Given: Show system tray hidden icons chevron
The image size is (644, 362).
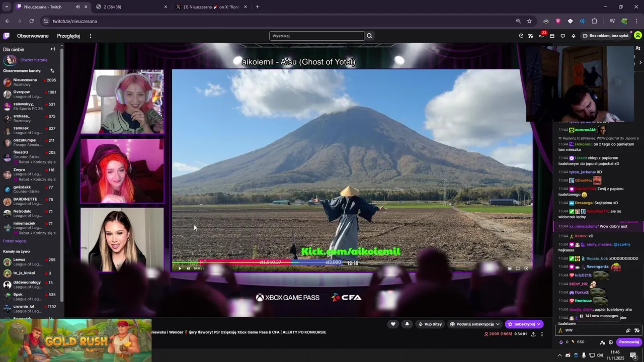Looking at the screenshot, I should point(559,355).
